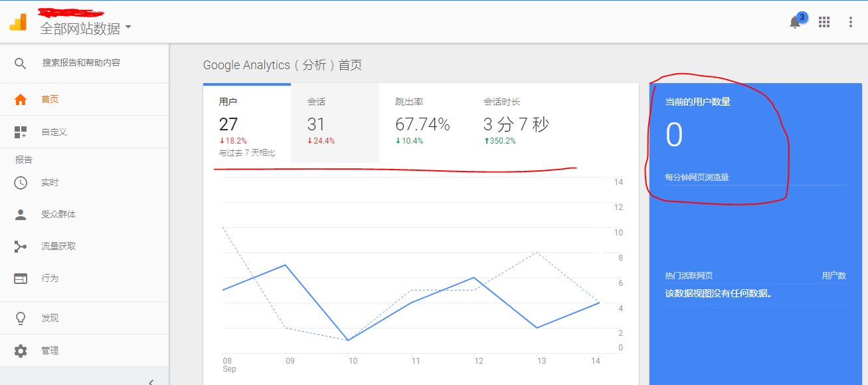Click the 18.2% decrease indicator
868x385 pixels.
233,141
